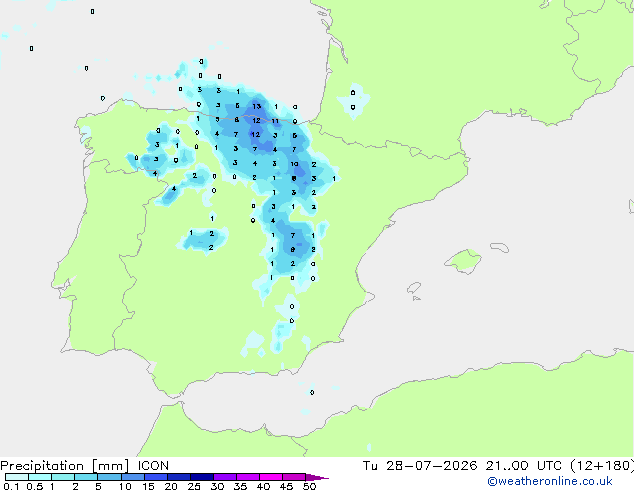This screenshot has height=490, width=634.
Task: Select the 2–5 mm legend color swatch
Action: pyautogui.click(x=86, y=477)
